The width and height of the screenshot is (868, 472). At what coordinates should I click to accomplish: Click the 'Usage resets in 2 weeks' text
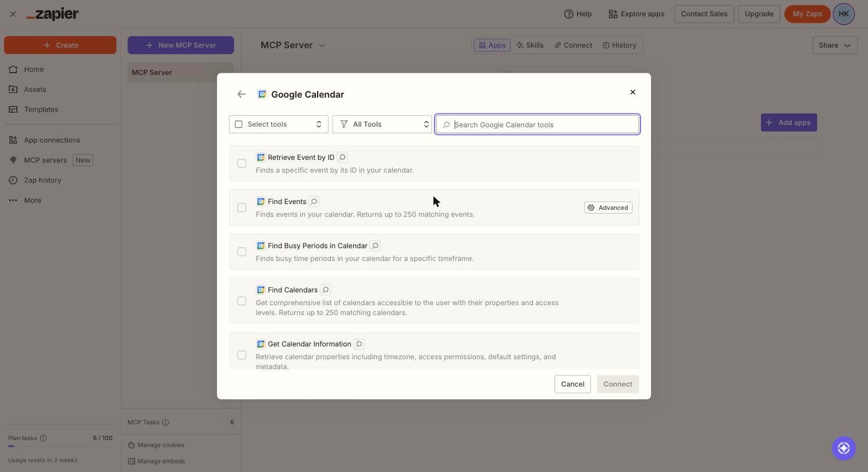42,460
